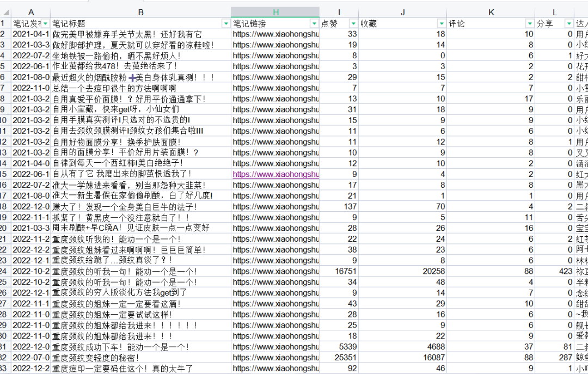Screen dimensions: 588x374
Task: Select column B header
Action: click(x=140, y=13)
